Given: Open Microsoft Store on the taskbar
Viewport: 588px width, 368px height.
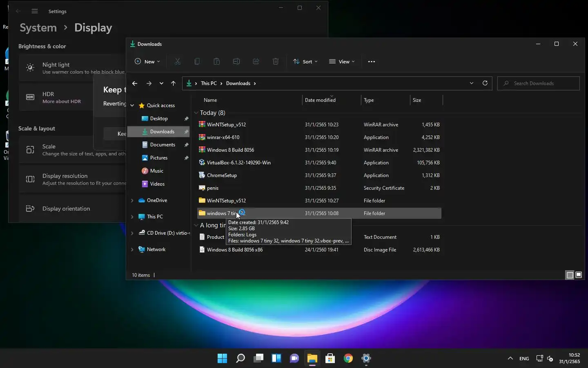Looking at the screenshot, I should tap(330, 359).
